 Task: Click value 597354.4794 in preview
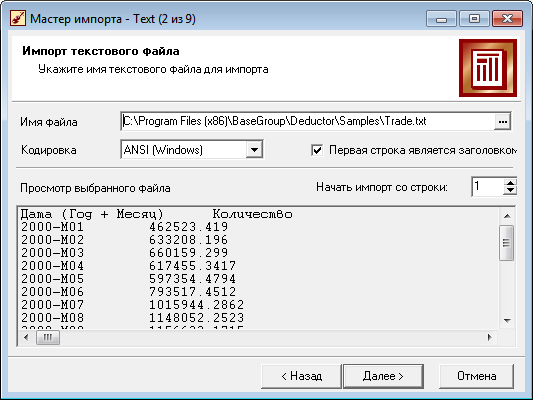(x=192, y=279)
